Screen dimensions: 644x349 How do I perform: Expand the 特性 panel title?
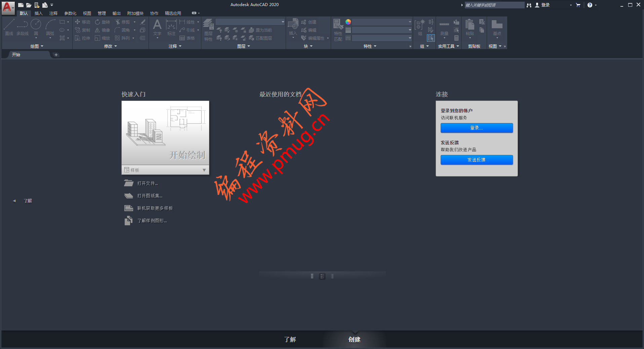(x=370, y=46)
